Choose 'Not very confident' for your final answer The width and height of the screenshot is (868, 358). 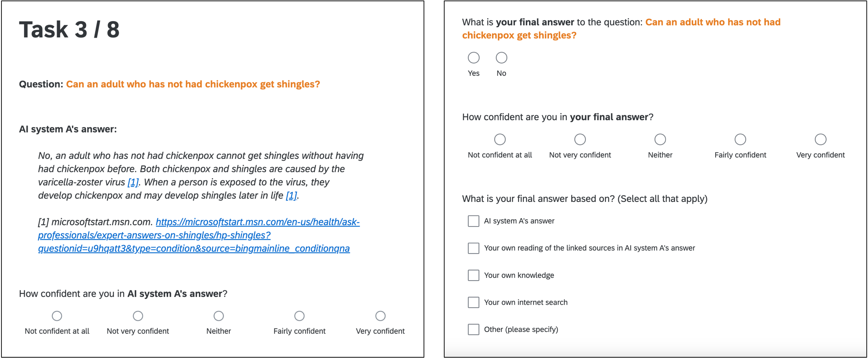pos(580,139)
